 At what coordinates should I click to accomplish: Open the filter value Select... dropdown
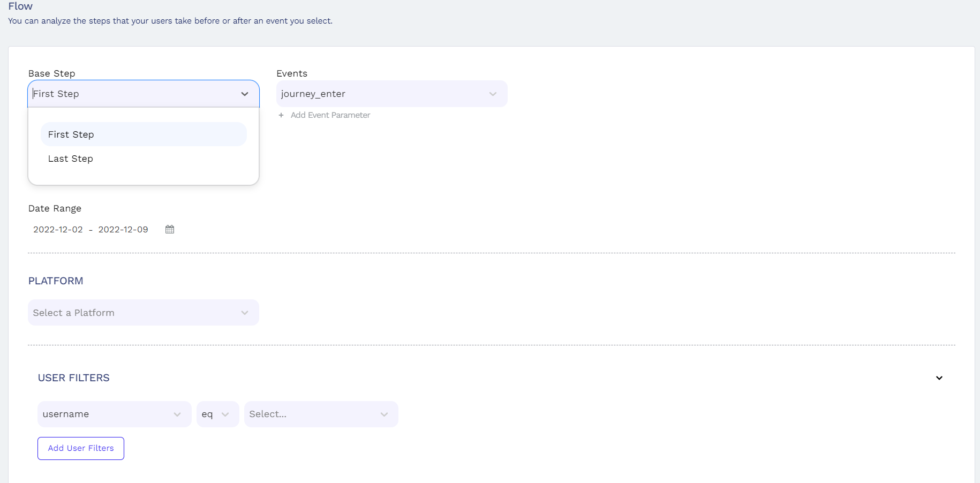[321, 414]
